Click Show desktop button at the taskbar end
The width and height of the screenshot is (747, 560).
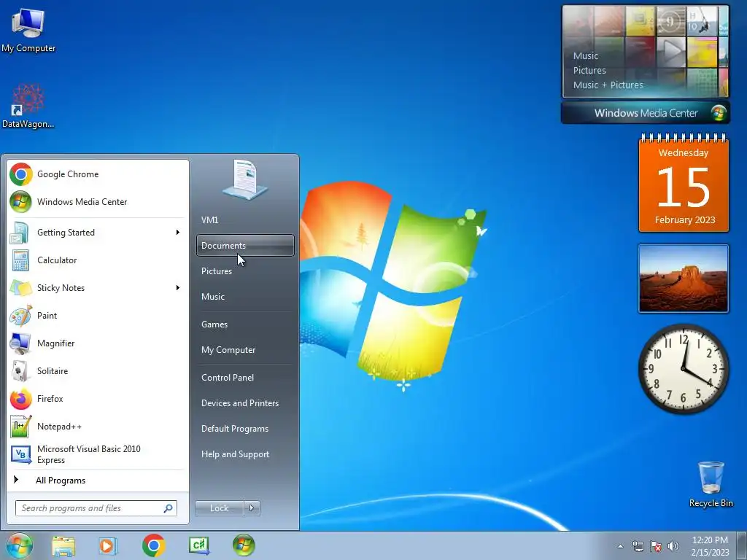(x=742, y=545)
